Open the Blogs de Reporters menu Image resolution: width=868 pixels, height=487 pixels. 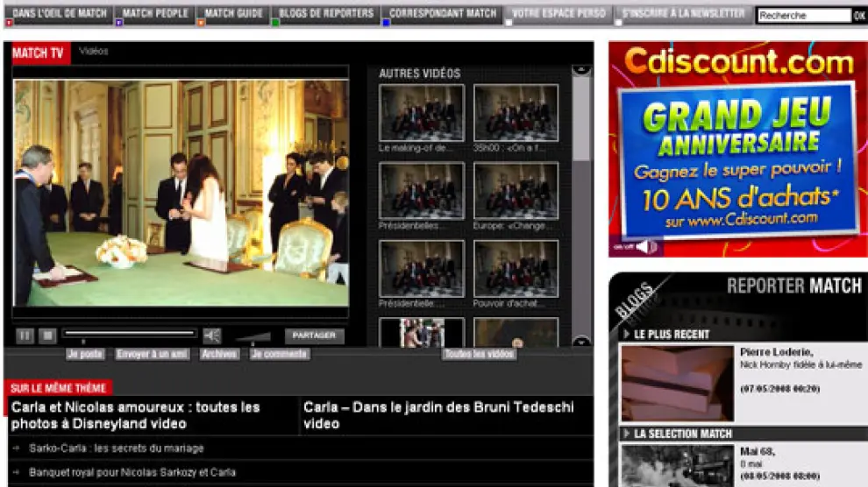click(x=325, y=14)
